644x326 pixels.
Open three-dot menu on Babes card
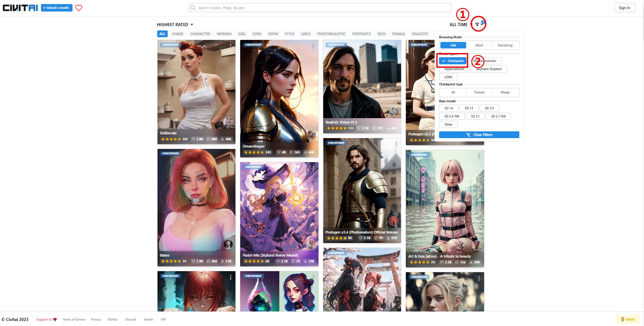[x=230, y=155]
